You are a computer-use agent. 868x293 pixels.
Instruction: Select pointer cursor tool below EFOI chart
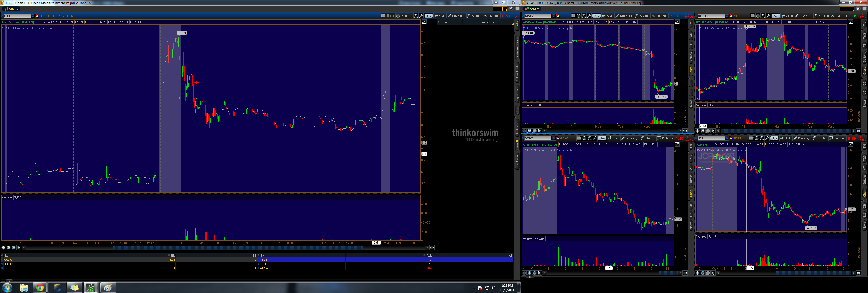pyautogui.click(x=19, y=247)
